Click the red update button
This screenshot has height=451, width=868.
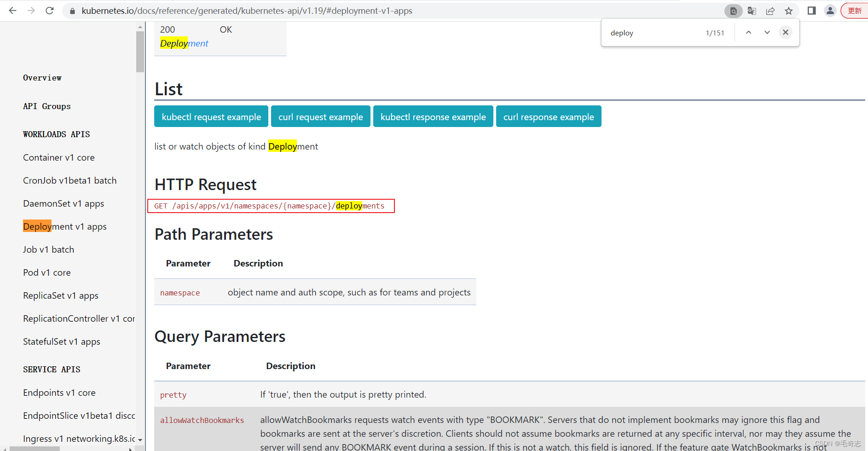tap(855, 11)
